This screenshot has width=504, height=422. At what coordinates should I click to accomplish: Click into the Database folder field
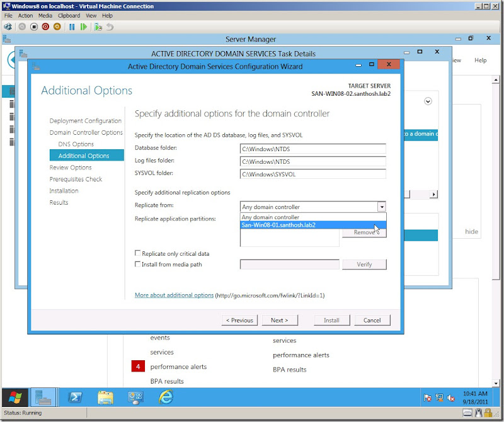312,149
